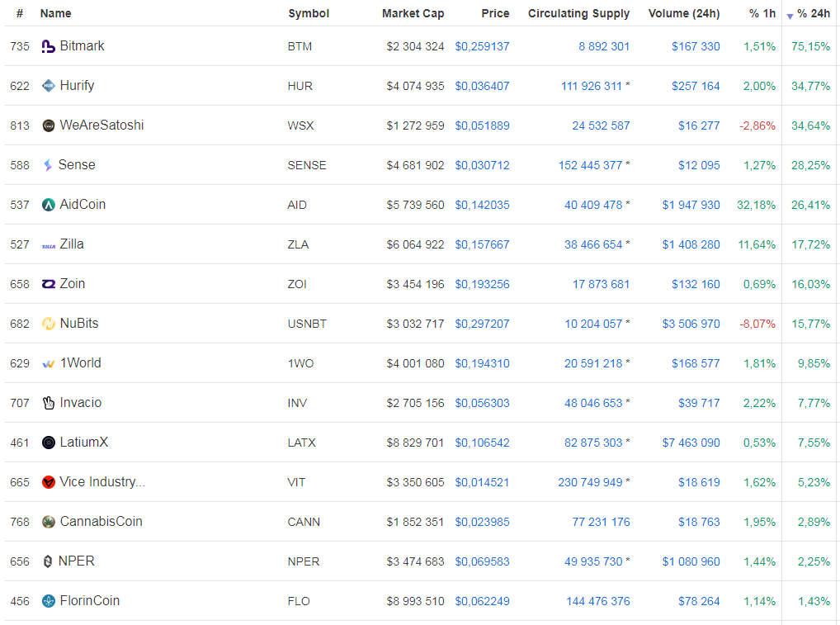Click the Zilla logo icon
Screen dimensions: 840x625
pos(48,246)
